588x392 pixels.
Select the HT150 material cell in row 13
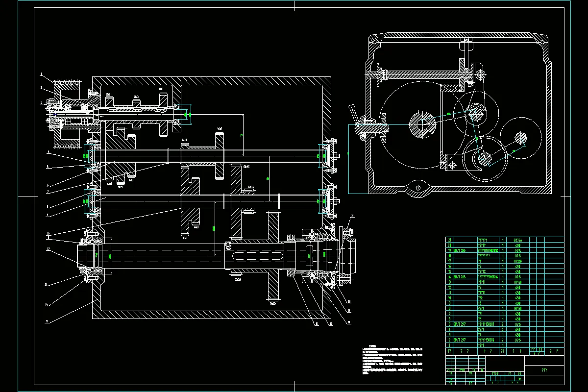(517, 281)
